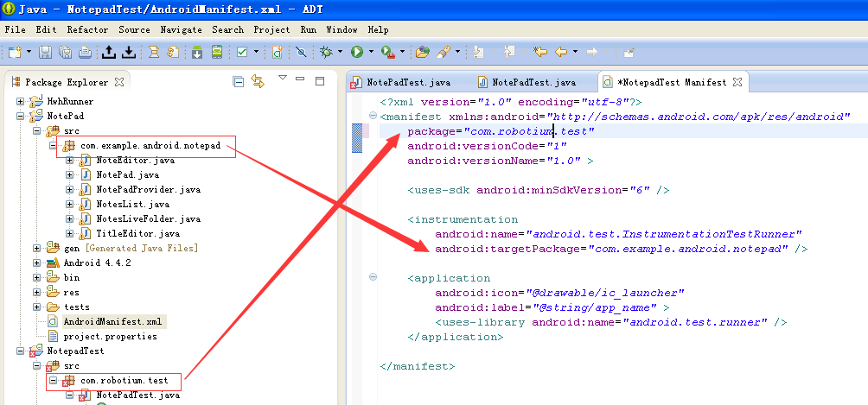Expand the tests folder node

point(36,307)
